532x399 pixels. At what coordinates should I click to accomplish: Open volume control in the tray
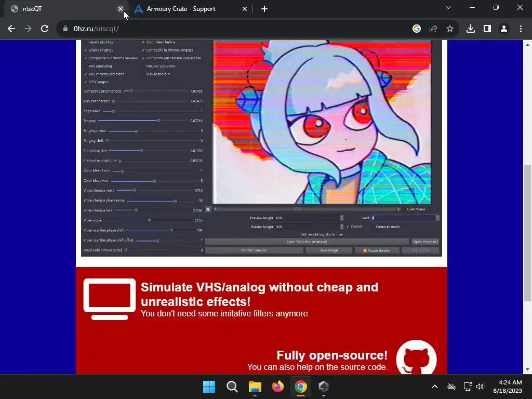tap(480, 387)
